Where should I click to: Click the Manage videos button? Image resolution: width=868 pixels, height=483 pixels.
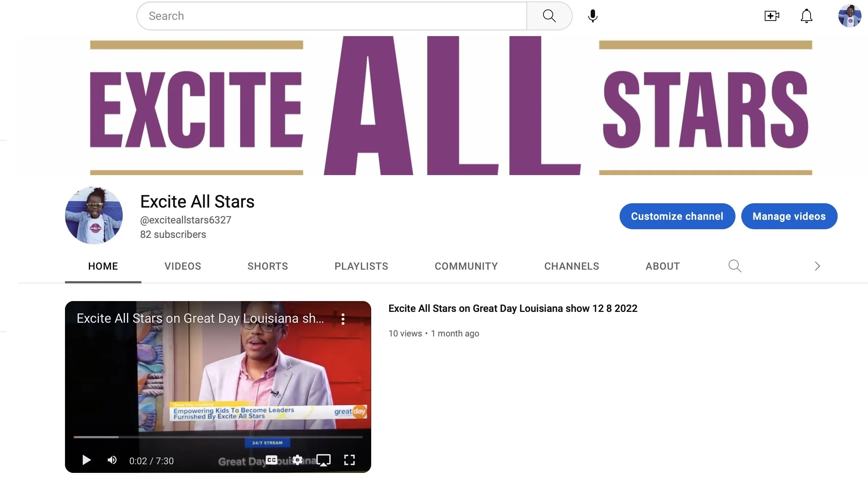click(789, 216)
